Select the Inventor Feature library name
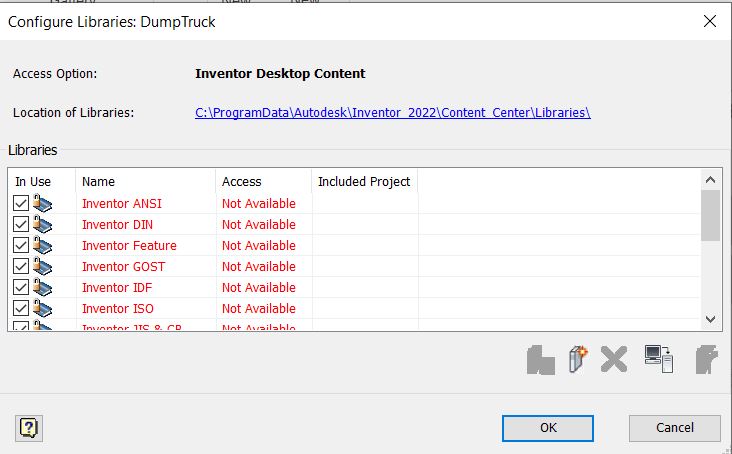The image size is (732, 454). tap(129, 245)
